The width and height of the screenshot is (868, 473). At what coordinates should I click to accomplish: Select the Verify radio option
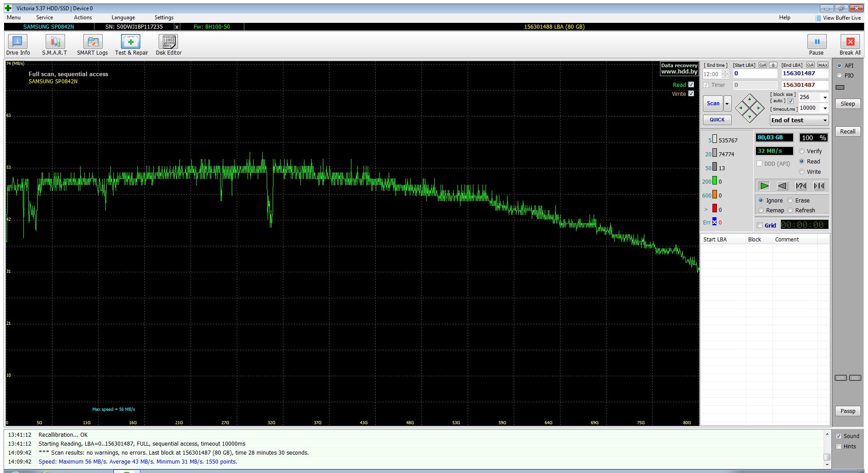802,151
